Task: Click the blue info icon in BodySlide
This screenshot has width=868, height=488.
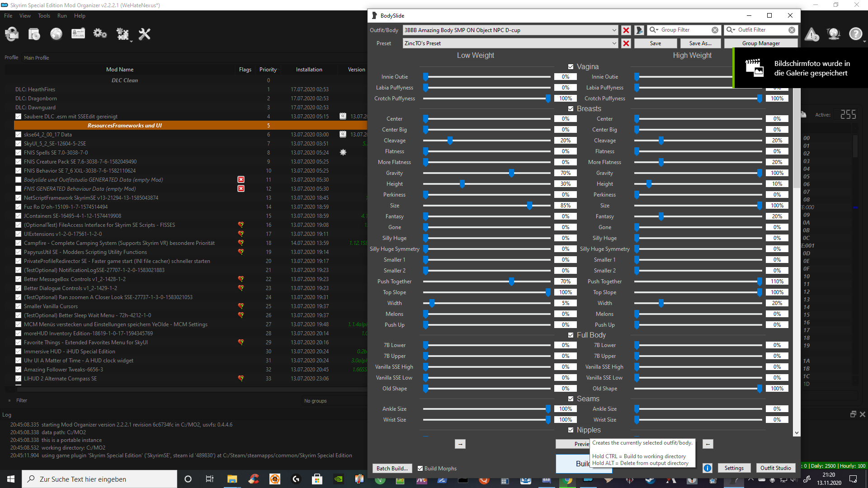Action: pos(708,468)
